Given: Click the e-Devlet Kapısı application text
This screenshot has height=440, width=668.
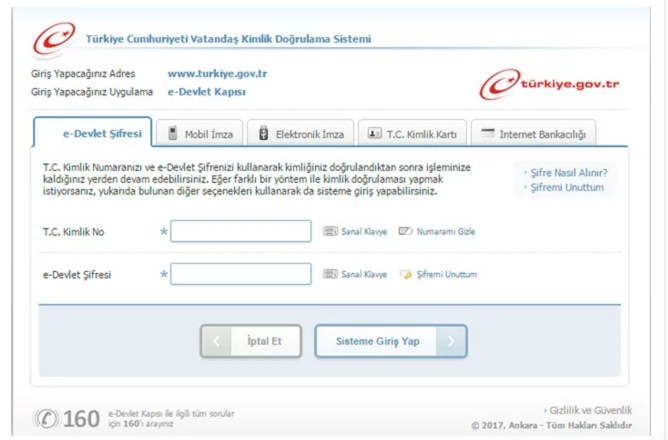Looking at the screenshot, I should tap(207, 92).
